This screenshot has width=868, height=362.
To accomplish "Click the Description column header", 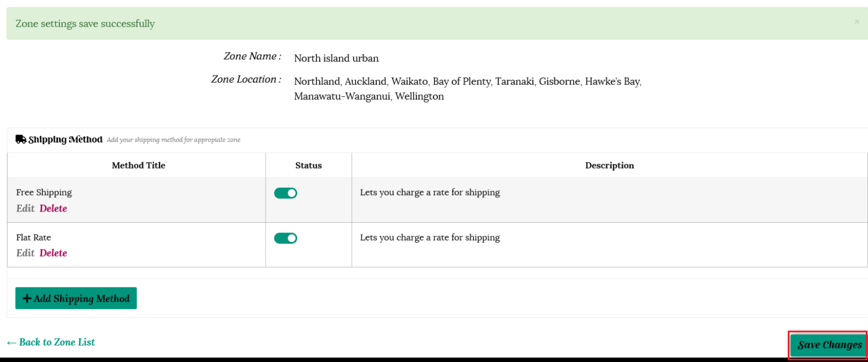I will (609, 165).
